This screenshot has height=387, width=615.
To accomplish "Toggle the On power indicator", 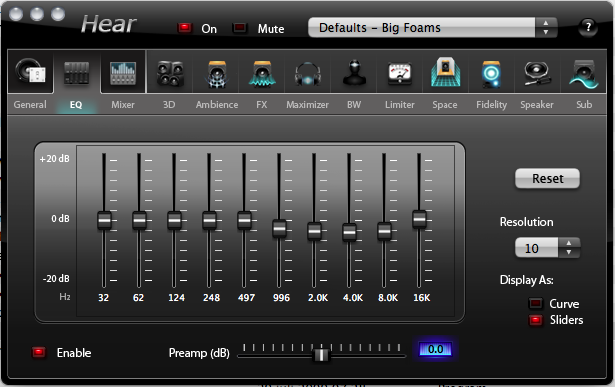I will (184, 28).
